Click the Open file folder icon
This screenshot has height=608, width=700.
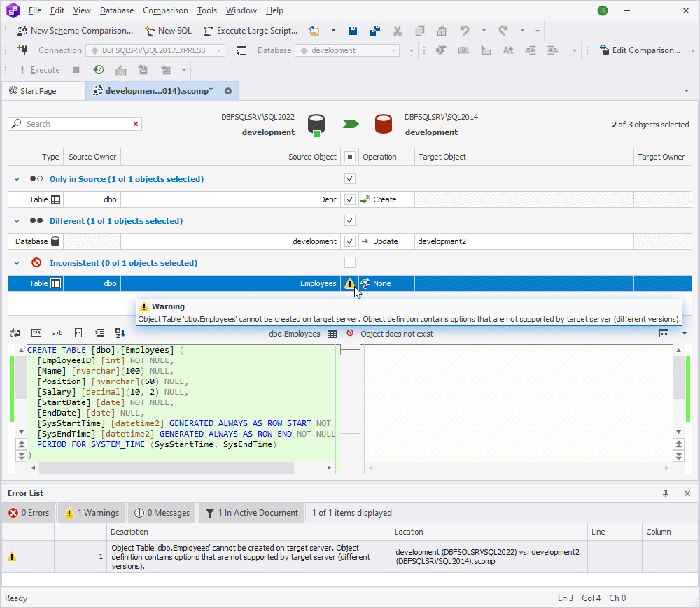point(314,31)
